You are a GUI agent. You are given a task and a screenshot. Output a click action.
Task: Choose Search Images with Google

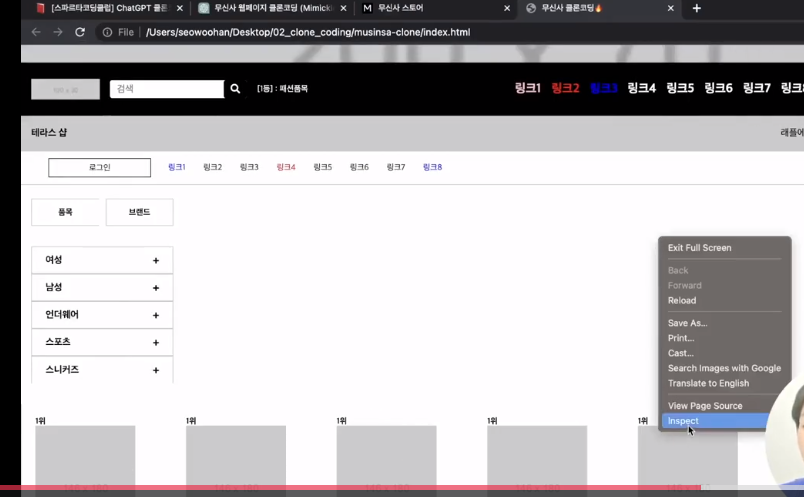click(724, 368)
